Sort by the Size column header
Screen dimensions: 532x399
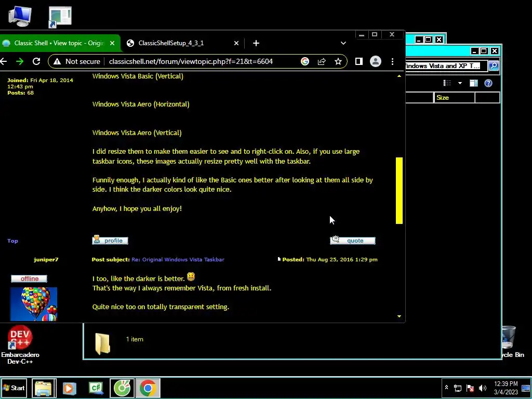(454, 98)
